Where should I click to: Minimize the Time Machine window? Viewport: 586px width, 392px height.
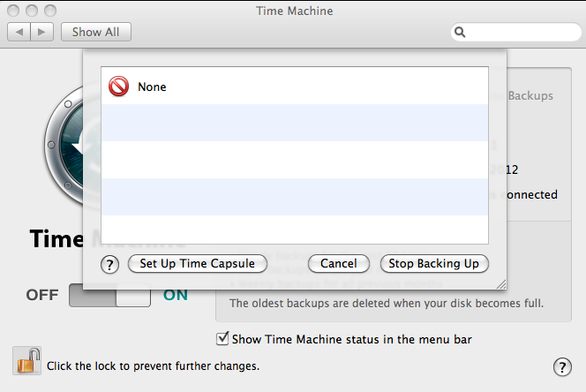pos(31,11)
